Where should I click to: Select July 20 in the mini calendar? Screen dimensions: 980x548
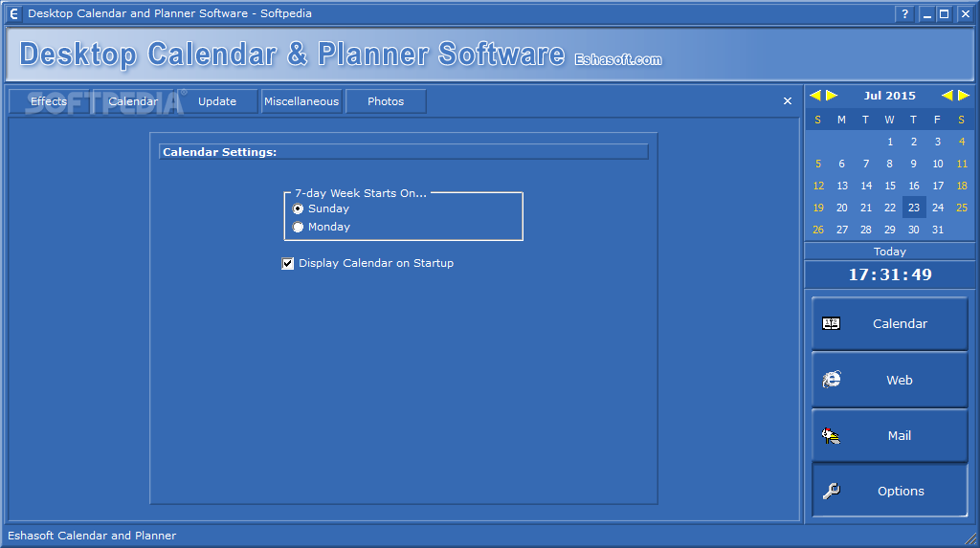coord(842,208)
